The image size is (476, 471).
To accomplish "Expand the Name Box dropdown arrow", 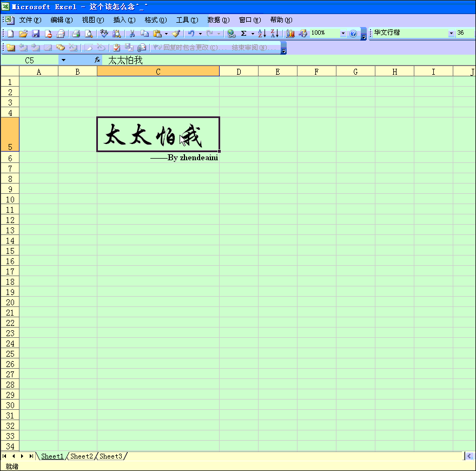I will coord(63,60).
